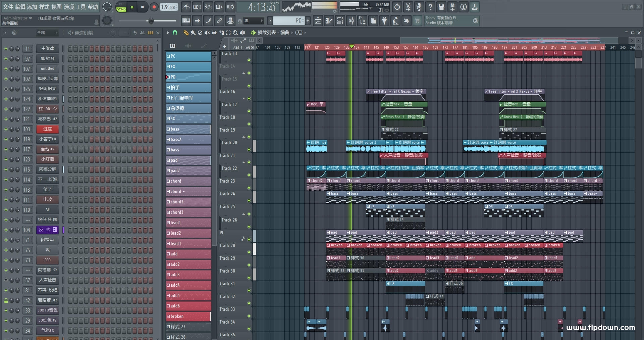Image resolution: width=644 pixels, height=340 pixels.
Task: Open the 线 snap setting dropdown
Action: pos(254,21)
